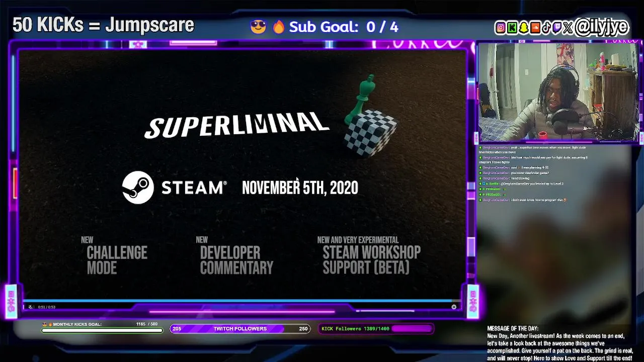The height and width of the screenshot is (362, 644).
Task: Click the SUPERLIMINAL title in the video
Action: [x=237, y=125]
